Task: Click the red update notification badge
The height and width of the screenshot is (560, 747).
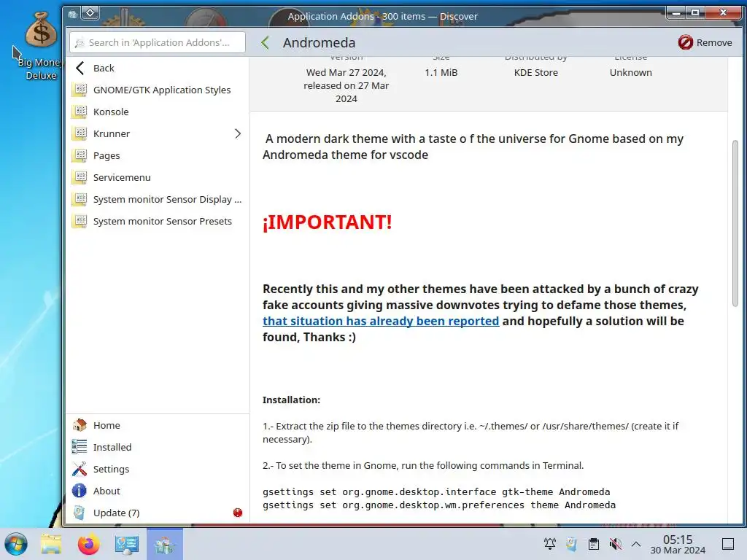Action: (238, 513)
